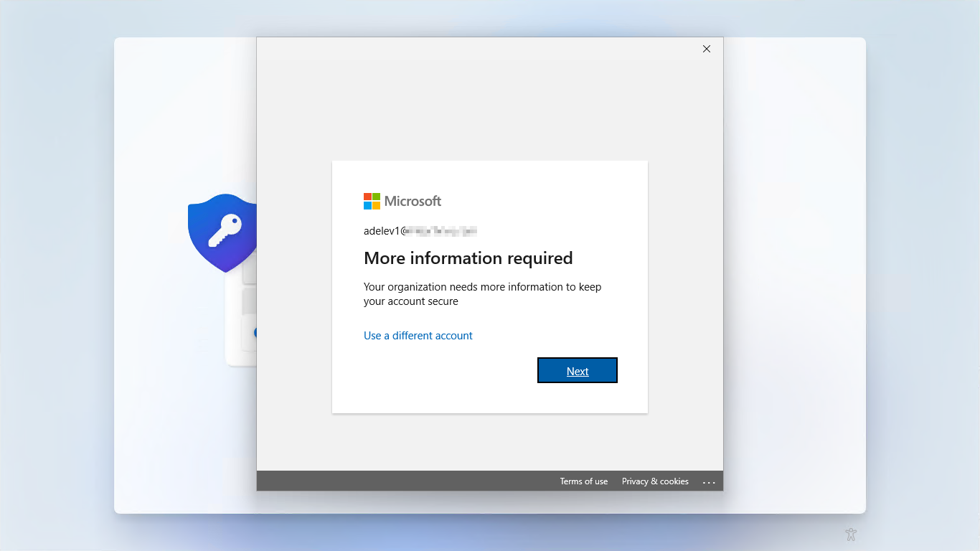Viewport: 980px width, 551px height.
Task: Open Terms of use link
Action: (584, 481)
